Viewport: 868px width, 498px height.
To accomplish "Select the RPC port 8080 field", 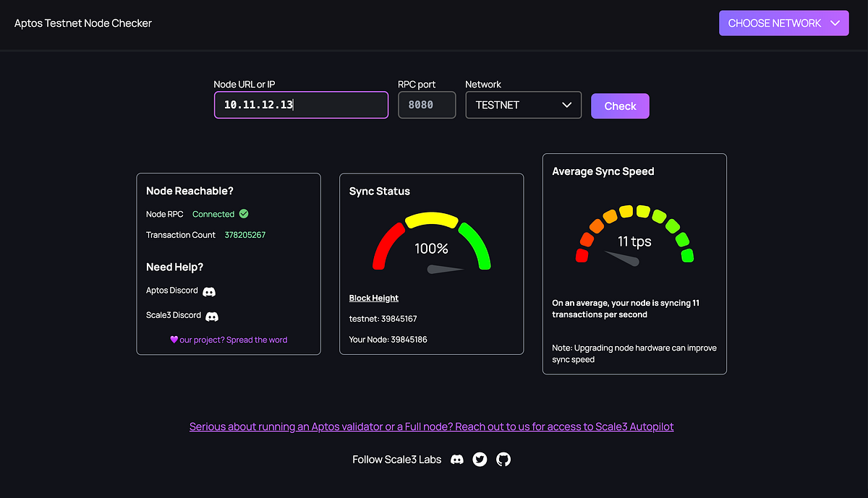I will pos(427,105).
